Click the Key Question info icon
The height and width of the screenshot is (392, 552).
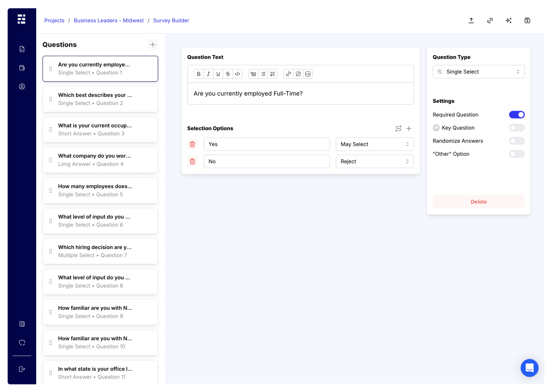click(x=436, y=128)
